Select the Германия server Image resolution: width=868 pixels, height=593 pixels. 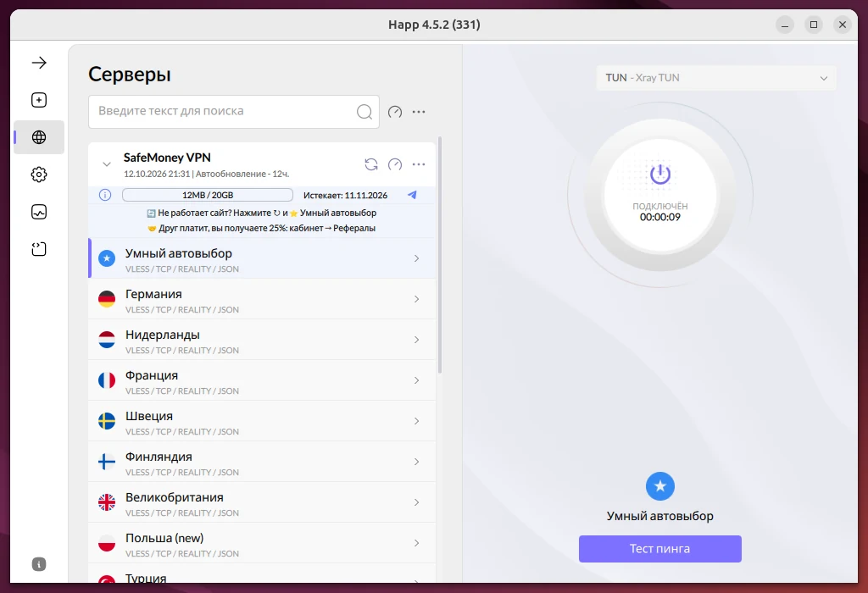tap(263, 299)
